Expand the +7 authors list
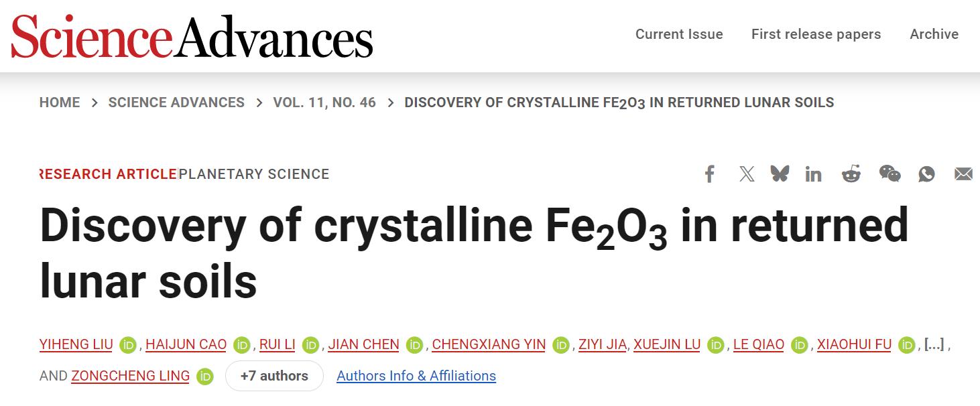 274,376
